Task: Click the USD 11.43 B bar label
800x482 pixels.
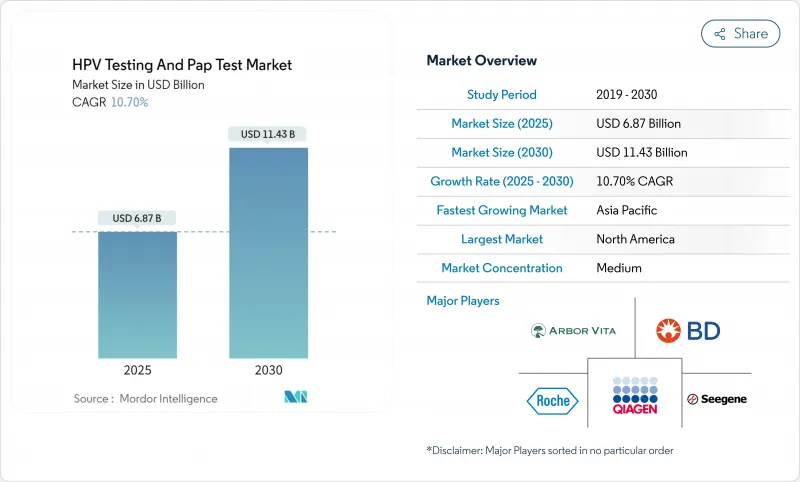Action: [268, 134]
